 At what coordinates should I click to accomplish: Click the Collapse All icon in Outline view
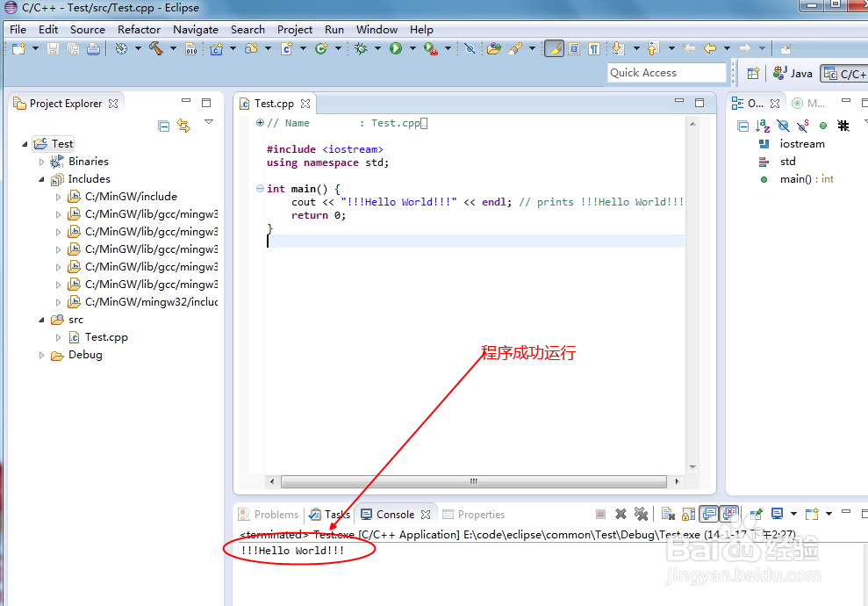tap(742, 126)
